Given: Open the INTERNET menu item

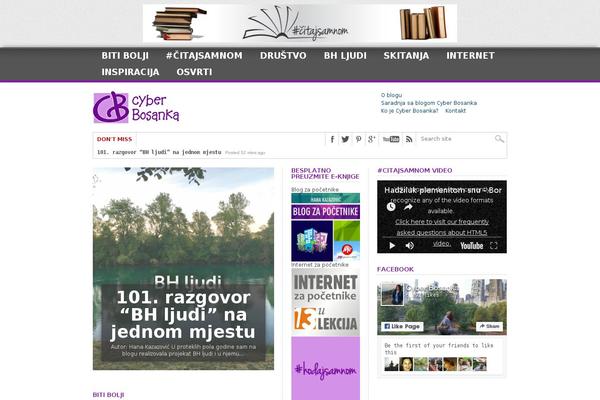Looking at the screenshot, I should click(x=470, y=56).
